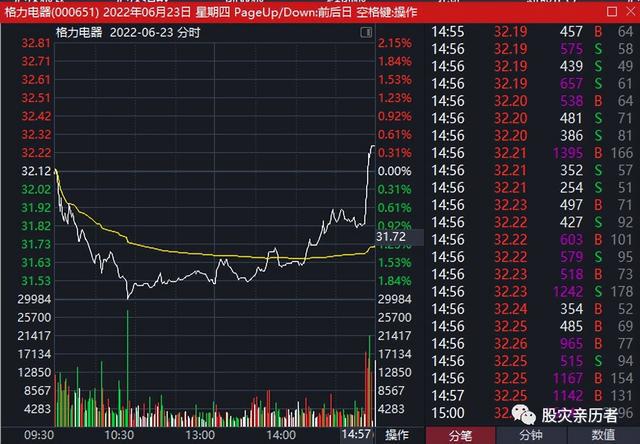Select the tick row with volume 386
This screenshot has height=444, width=640.
pyautogui.click(x=532, y=135)
